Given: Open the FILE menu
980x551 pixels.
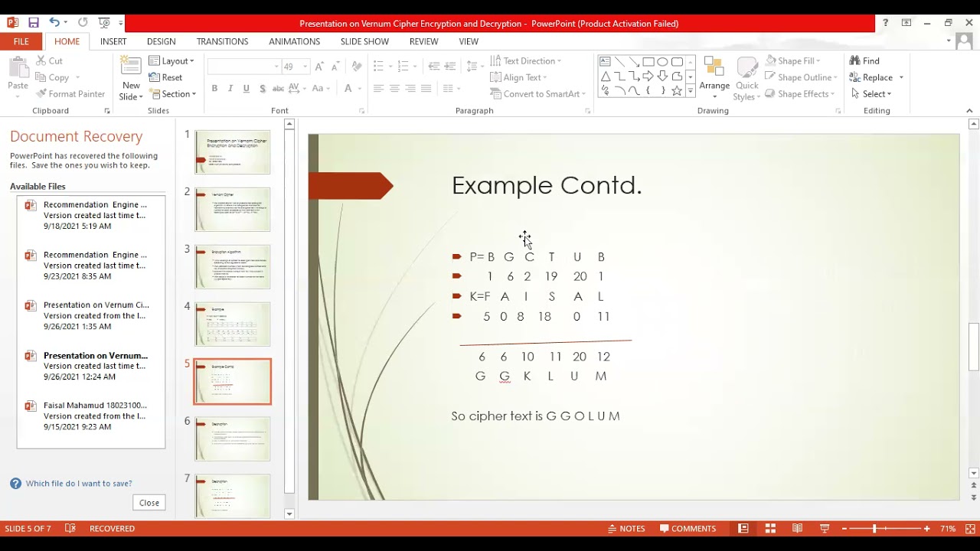Looking at the screenshot, I should click(x=21, y=41).
